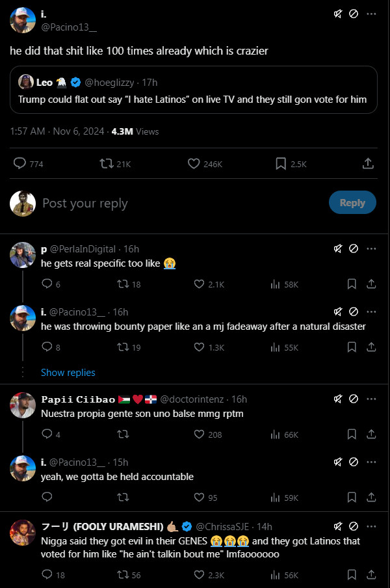Expand the thread with Show replies
The width and height of the screenshot is (390, 588).
coord(68,373)
